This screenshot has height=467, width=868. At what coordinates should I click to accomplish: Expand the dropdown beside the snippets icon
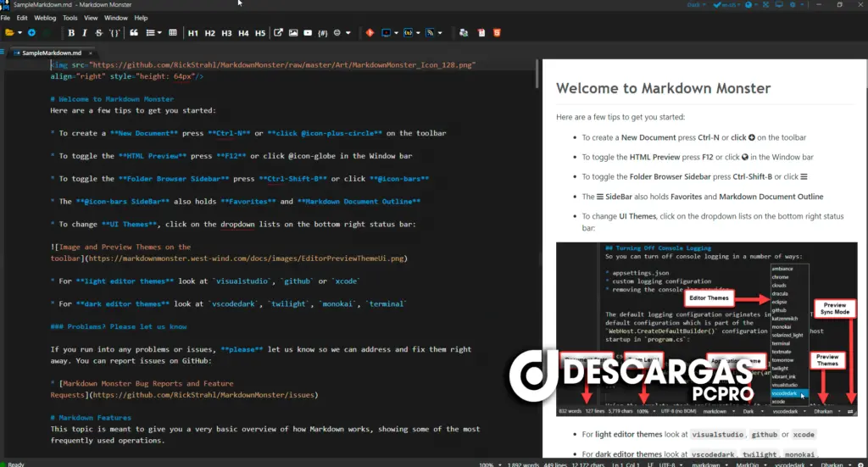[x=418, y=33]
